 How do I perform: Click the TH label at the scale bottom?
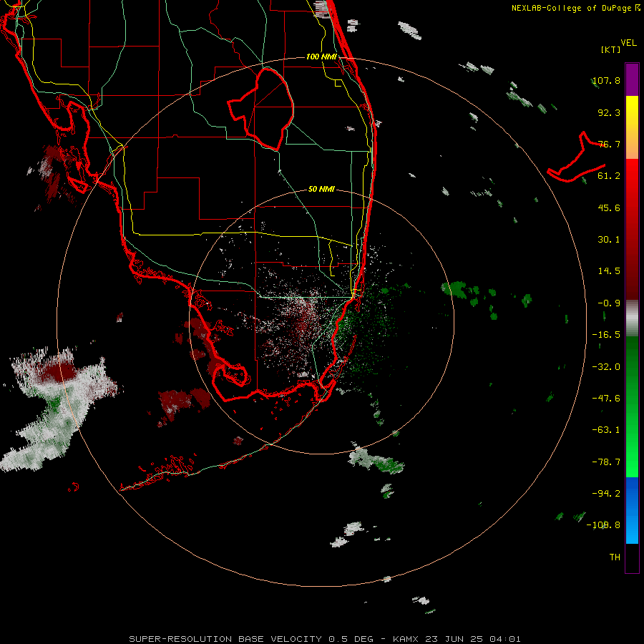tap(615, 557)
